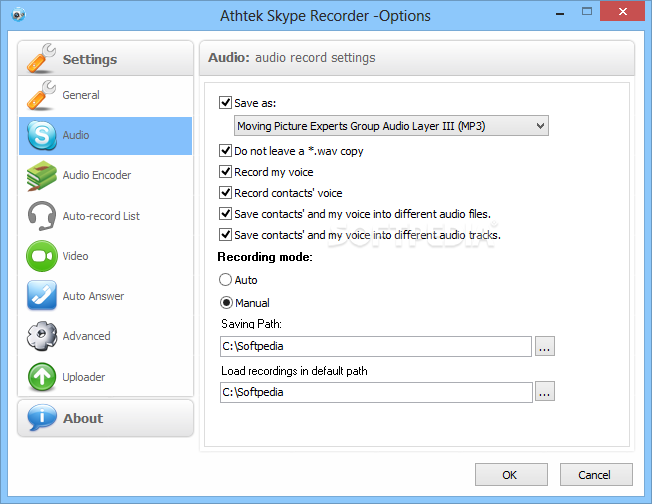Expand the MP3 format dropdown

pyautogui.click(x=391, y=126)
